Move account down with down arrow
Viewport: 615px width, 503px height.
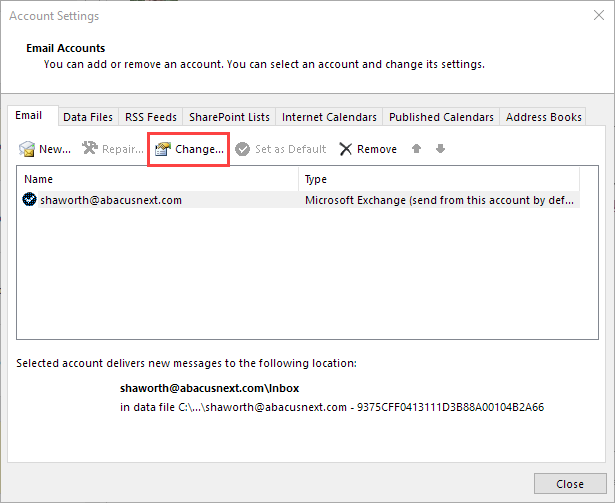(440, 149)
